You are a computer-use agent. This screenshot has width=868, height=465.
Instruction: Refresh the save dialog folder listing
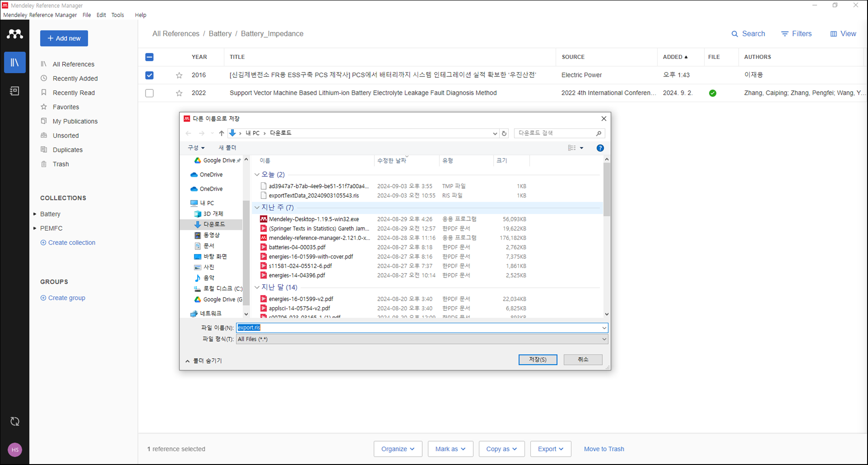(x=504, y=134)
